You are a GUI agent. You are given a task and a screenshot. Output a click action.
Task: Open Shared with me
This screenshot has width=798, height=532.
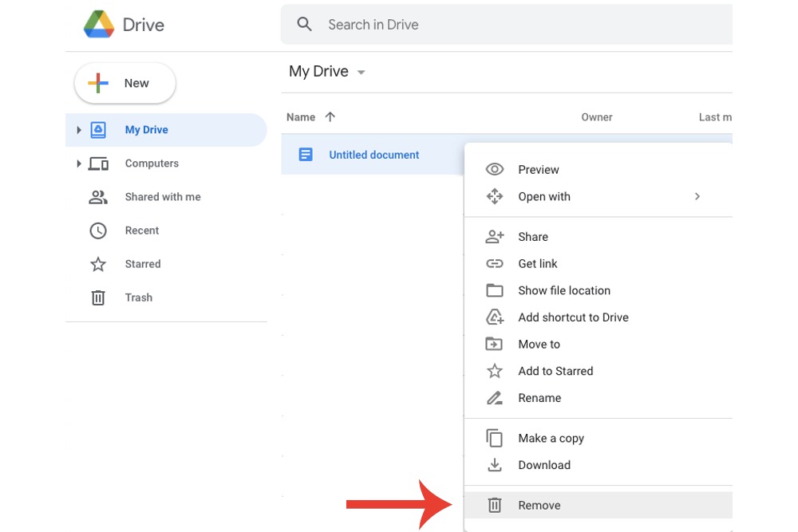pos(163,197)
